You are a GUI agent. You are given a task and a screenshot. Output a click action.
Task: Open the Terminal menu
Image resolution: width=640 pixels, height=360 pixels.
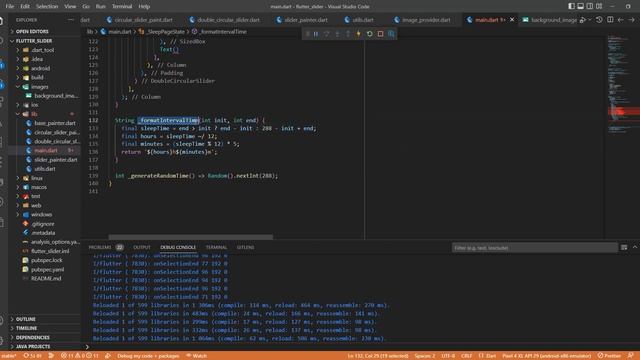pyautogui.click(x=122, y=6)
